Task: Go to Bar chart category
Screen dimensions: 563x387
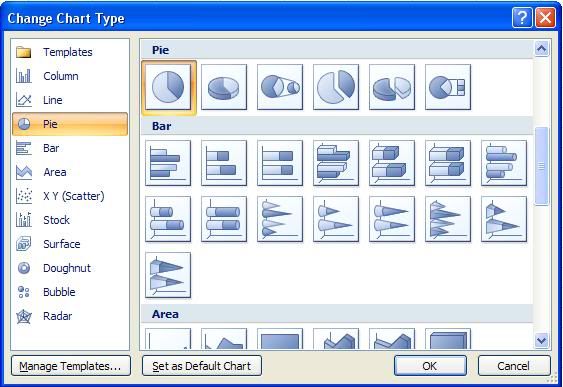Action: coord(70,148)
